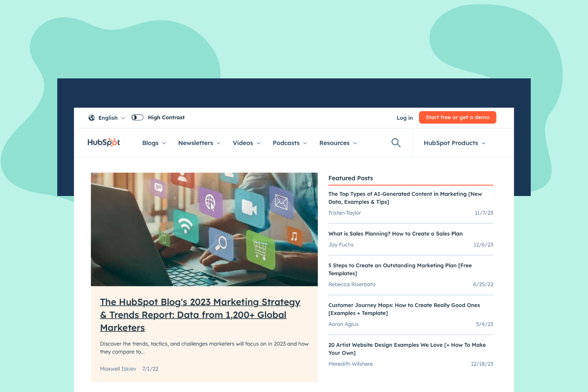
Task: Click the laptop featured article image
Action: point(204,229)
